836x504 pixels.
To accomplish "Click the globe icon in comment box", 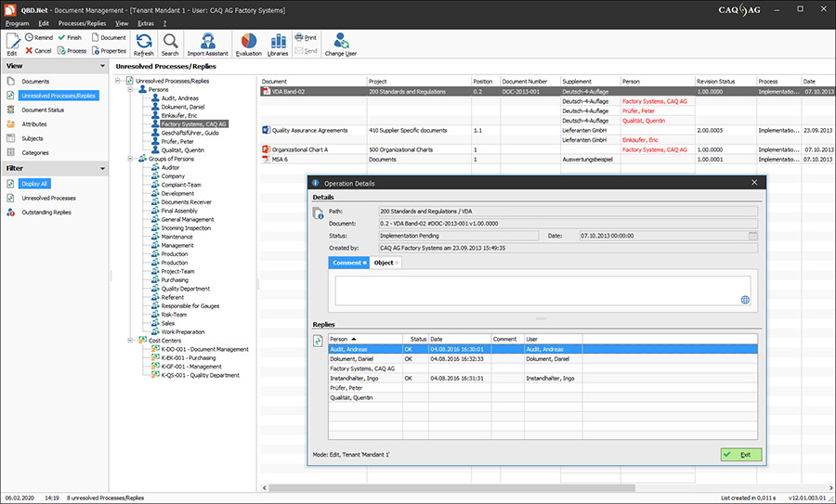I will (x=745, y=300).
